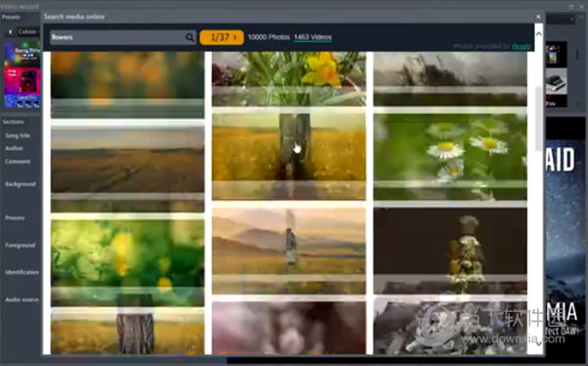Image resolution: width=588 pixels, height=366 pixels.
Task: Select the blurry yellow-green flowers video
Action: tap(127, 263)
